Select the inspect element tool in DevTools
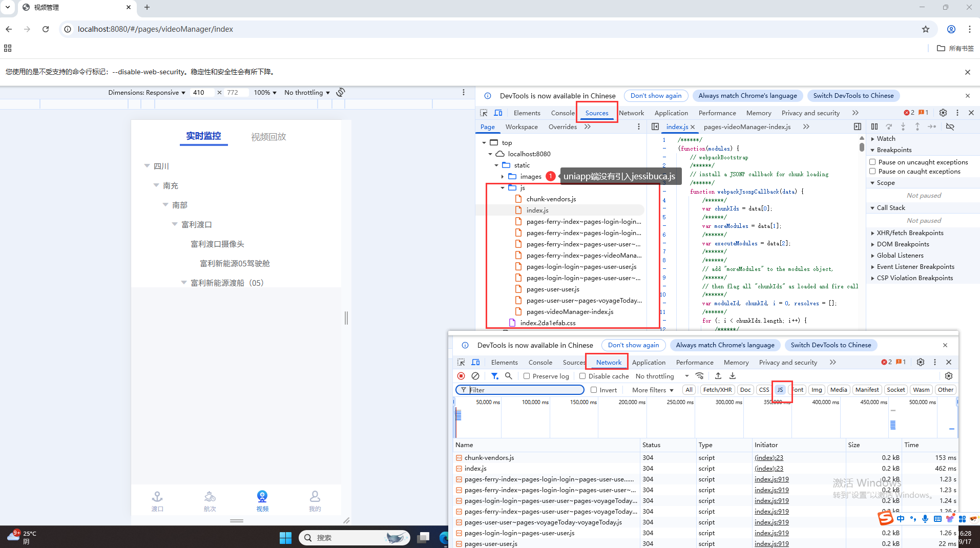Image resolution: width=980 pixels, height=548 pixels. [x=484, y=113]
